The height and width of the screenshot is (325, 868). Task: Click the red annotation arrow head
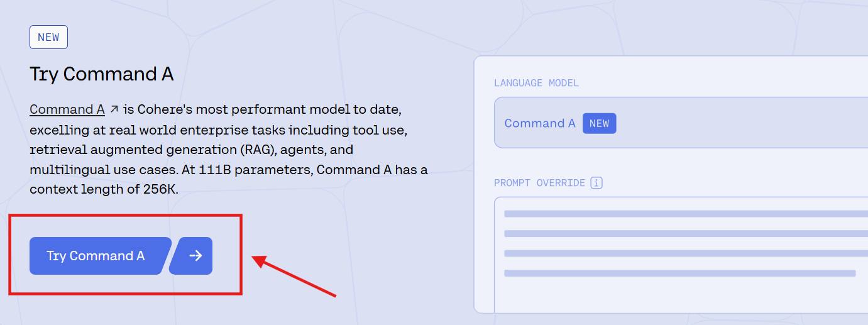pyautogui.click(x=258, y=259)
